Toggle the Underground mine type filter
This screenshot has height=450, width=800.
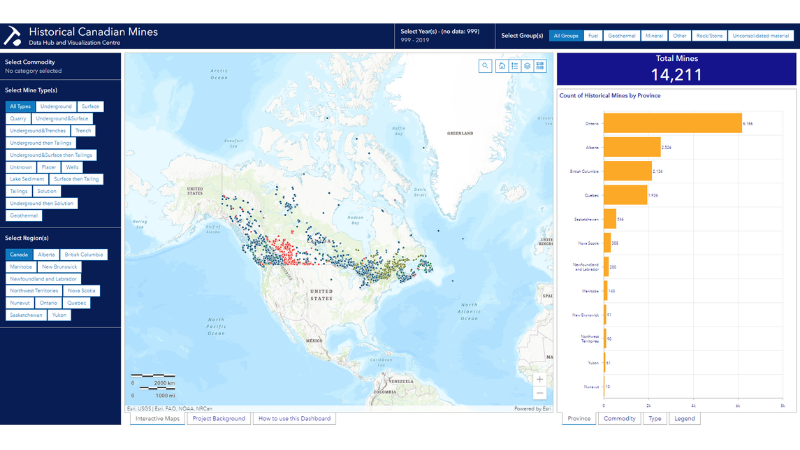coord(55,106)
